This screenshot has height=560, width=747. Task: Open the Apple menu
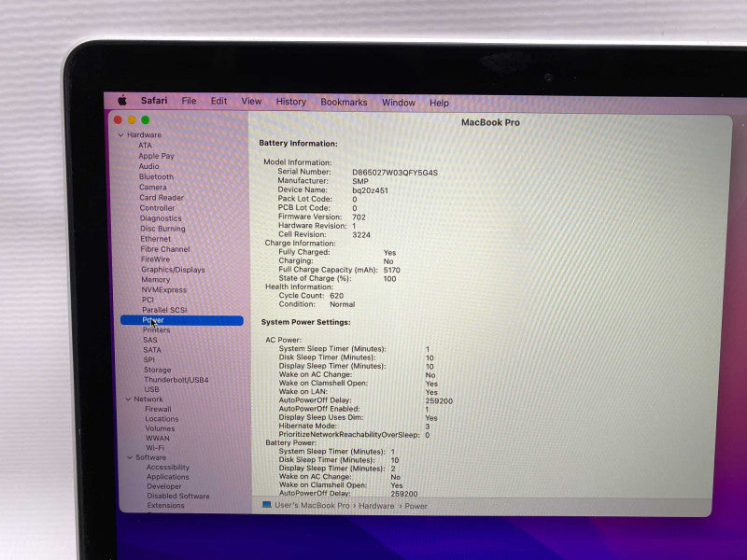(122, 100)
